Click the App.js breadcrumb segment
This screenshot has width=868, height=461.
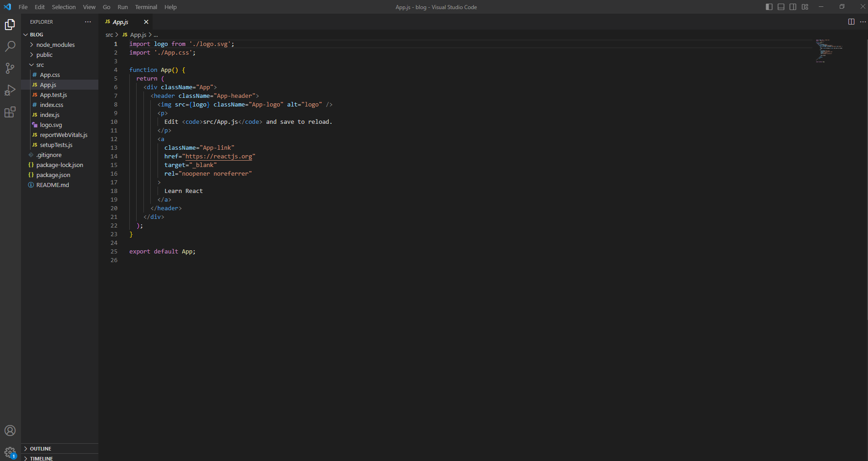point(138,35)
